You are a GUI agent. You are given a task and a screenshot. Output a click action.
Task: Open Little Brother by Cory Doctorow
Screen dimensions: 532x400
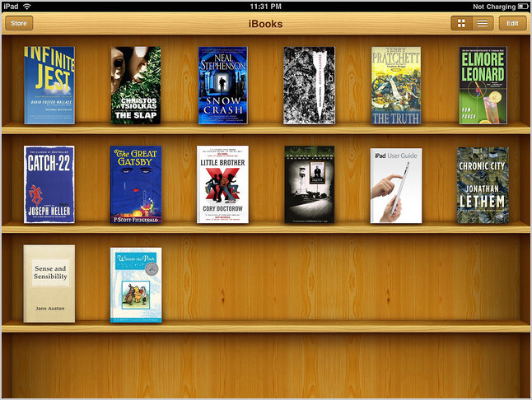point(222,184)
